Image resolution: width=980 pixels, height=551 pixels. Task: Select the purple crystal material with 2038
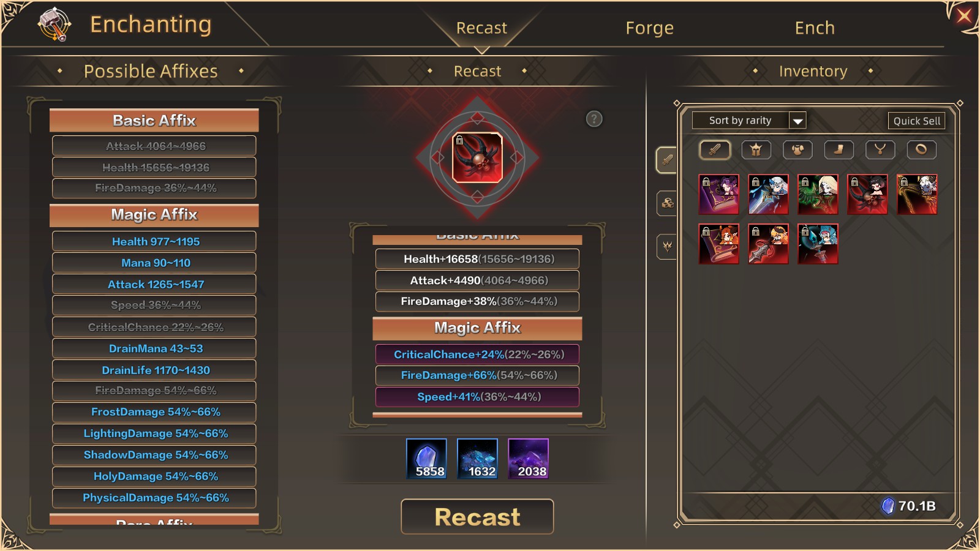click(x=528, y=459)
